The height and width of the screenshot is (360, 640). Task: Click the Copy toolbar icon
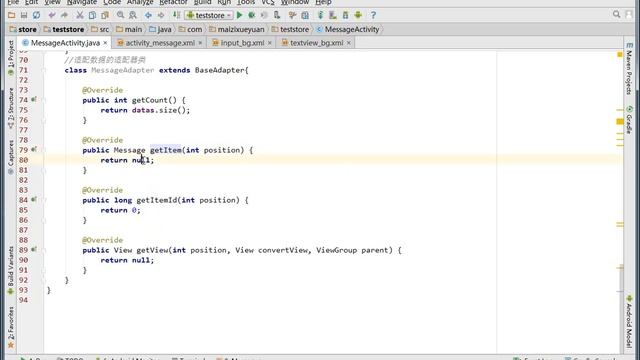tap(92, 16)
